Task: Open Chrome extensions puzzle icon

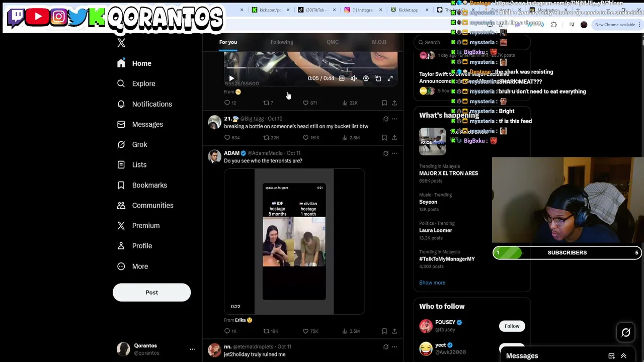Action: 554,25
